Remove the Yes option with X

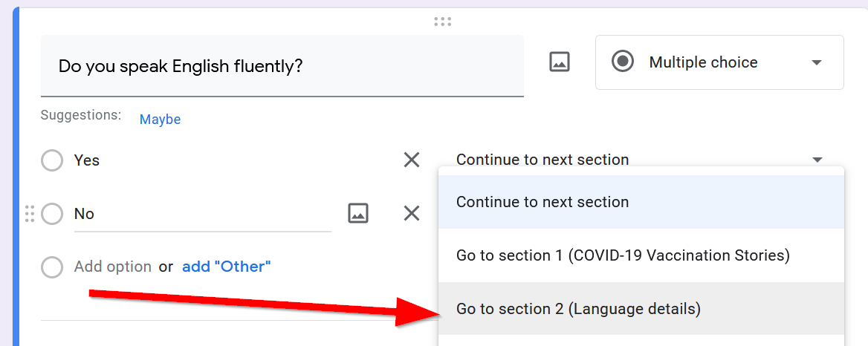(412, 160)
